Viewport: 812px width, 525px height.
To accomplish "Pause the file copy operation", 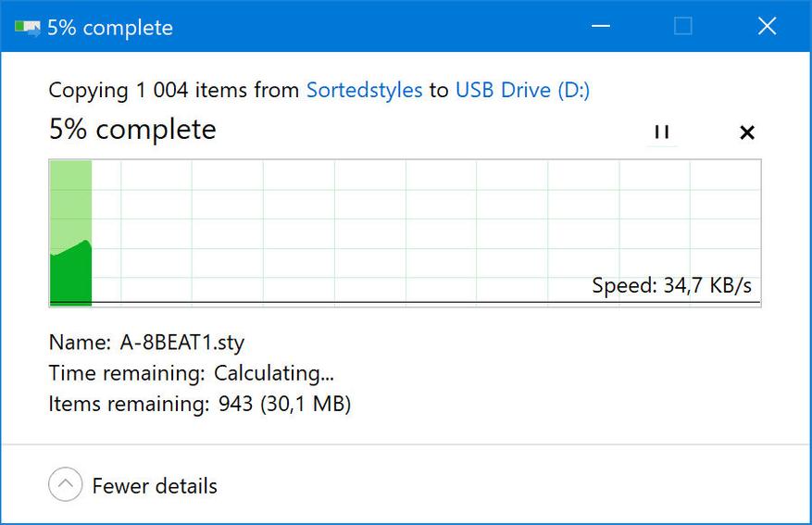I will pos(662,131).
